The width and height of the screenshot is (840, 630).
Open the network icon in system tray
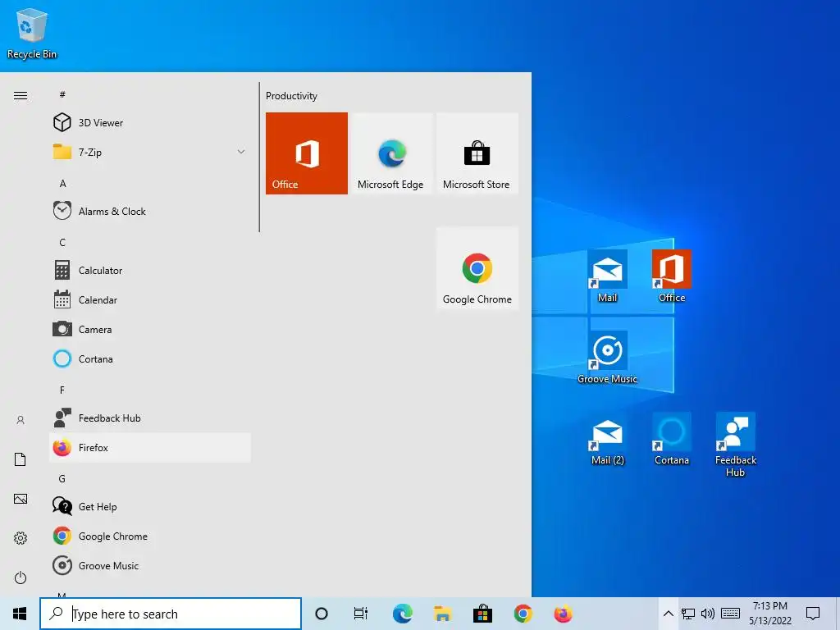(x=688, y=614)
